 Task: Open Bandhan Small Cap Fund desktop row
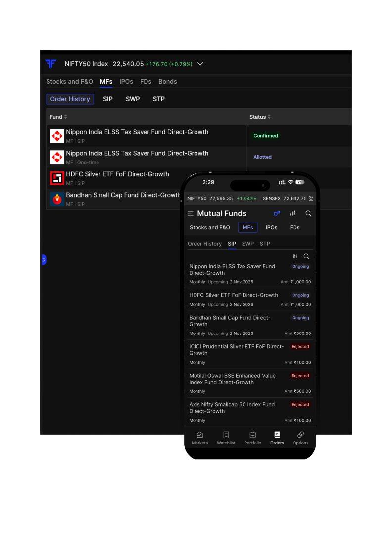coord(114,199)
